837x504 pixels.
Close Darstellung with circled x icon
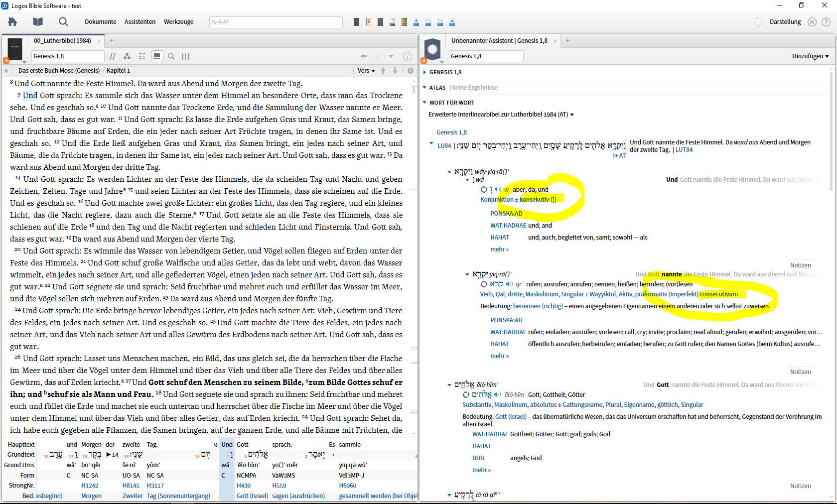[x=812, y=22]
